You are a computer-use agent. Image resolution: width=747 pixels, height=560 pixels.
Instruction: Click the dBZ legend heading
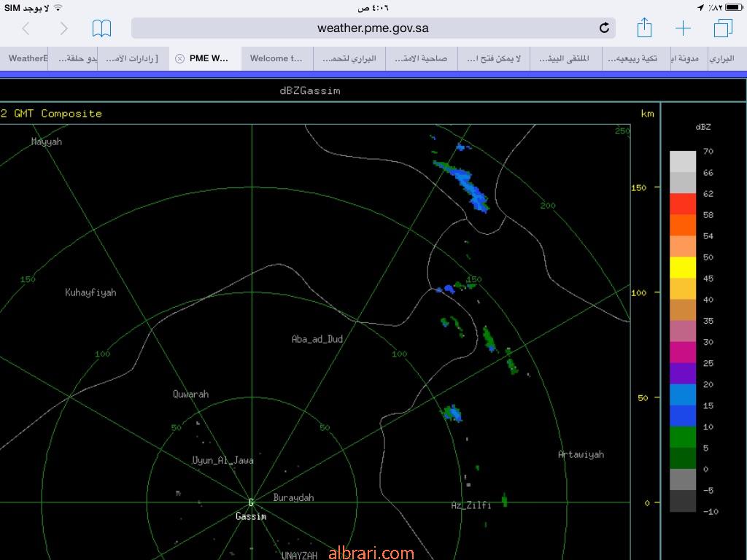pos(703,127)
